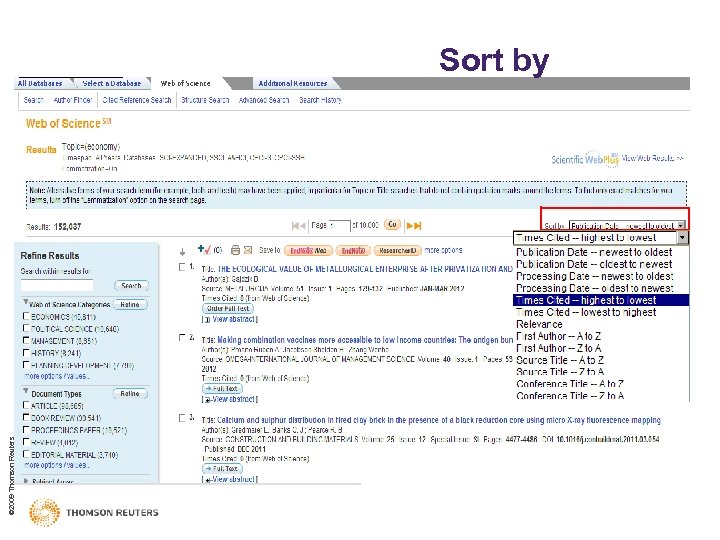
Task: Print selected records using printer icon
Action: pos(236,250)
